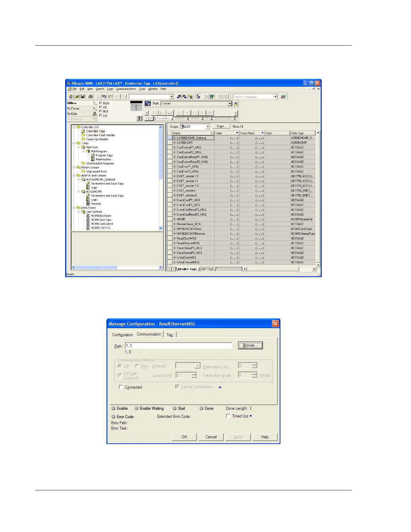Click the RSWho network icon beside Path
Viewport: 411px width, 532px height.
236,103
